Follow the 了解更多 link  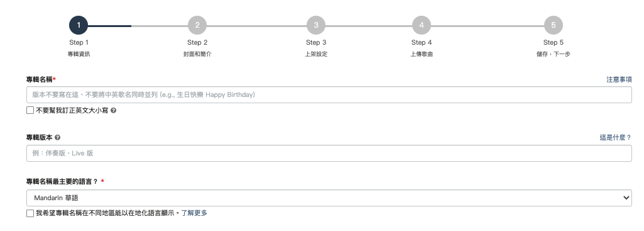pyautogui.click(x=194, y=213)
